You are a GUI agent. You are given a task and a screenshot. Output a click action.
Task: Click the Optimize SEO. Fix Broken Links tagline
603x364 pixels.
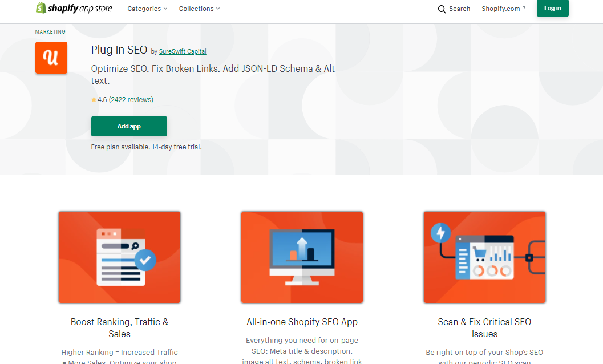213,75
